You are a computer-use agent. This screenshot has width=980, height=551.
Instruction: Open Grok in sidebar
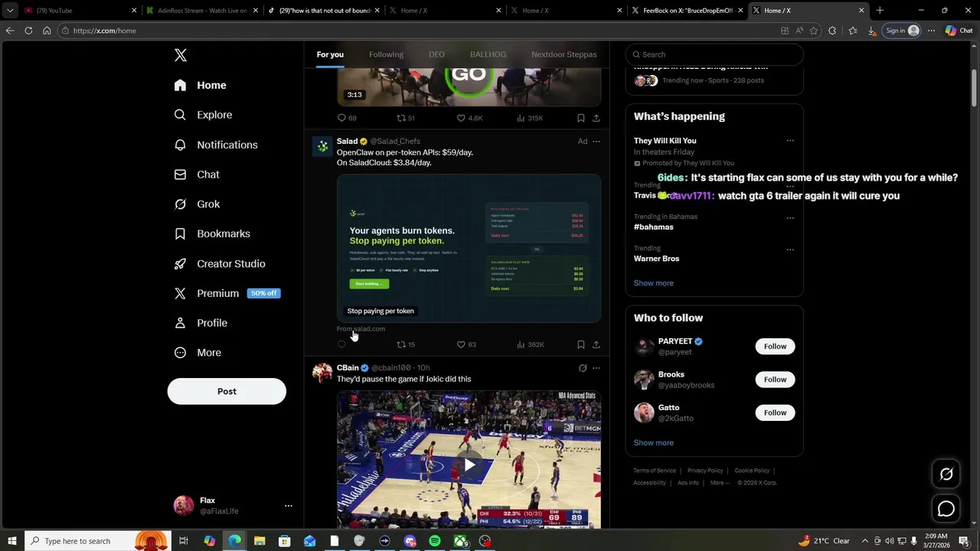[x=198, y=204]
